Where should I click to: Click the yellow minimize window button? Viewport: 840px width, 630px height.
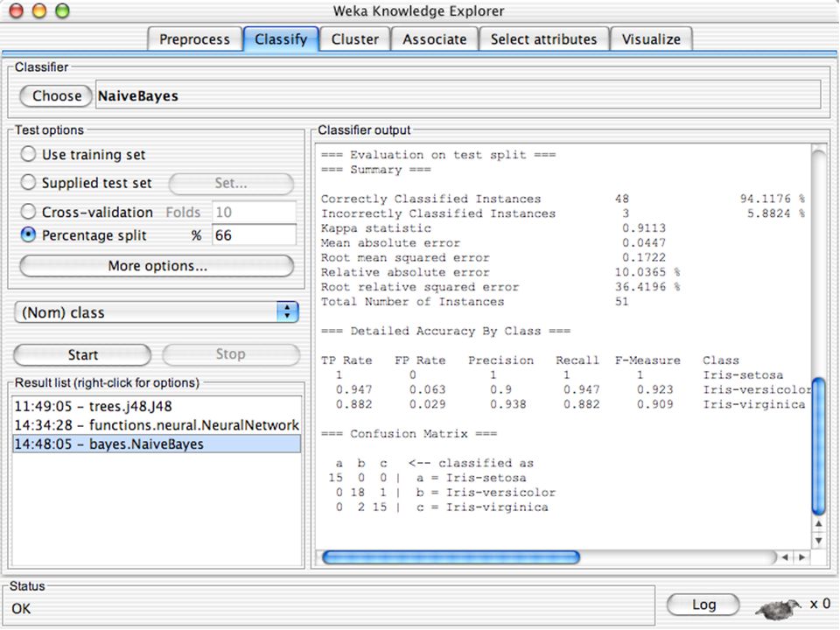pyautogui.click(x=39, y=10)
